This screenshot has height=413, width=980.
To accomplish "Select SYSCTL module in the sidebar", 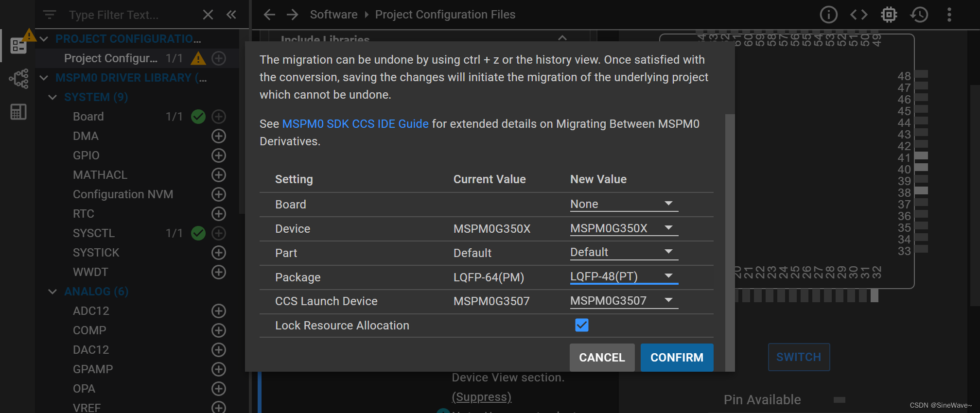I will pyautogui.click(x=94, y=233).
